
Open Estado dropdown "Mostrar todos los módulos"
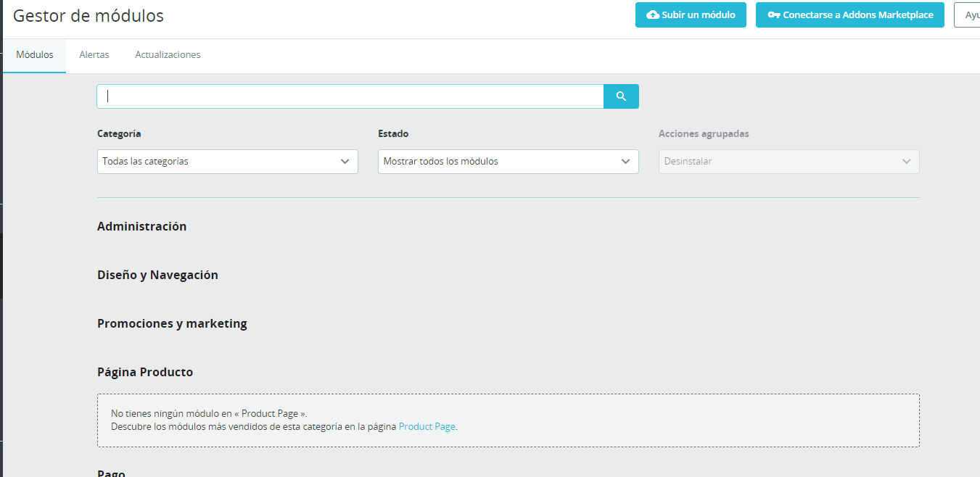[x=508, y=162]
